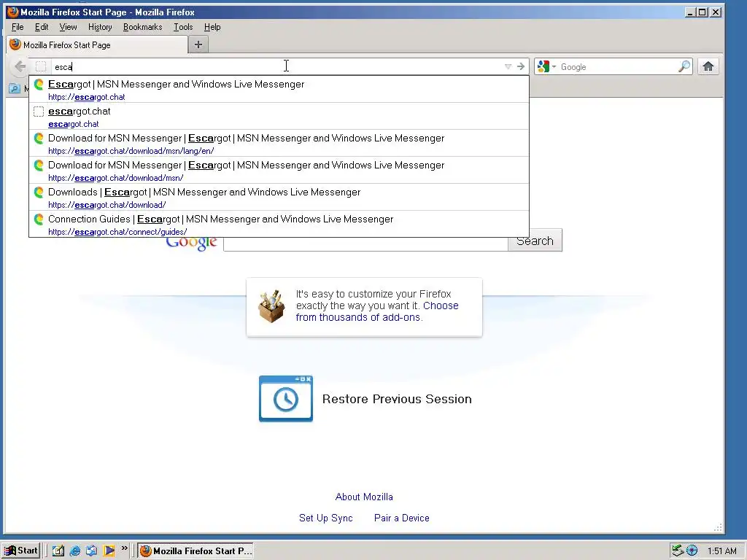Open the Pair a Device link

coord(402,518)
